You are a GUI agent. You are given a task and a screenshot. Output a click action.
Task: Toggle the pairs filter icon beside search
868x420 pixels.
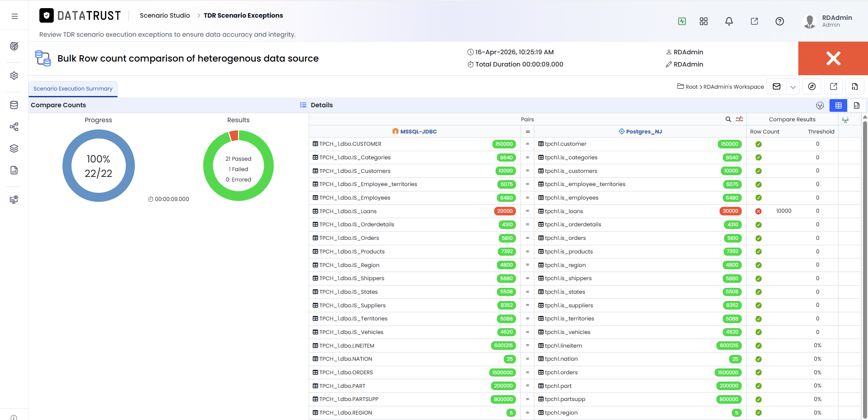(x=739, y=119)
